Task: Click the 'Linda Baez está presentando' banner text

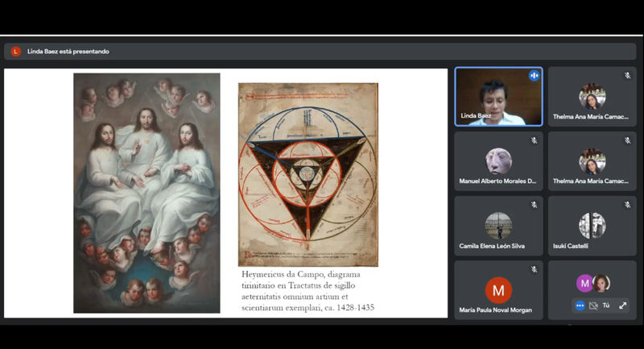Action: tap(68, 52)
